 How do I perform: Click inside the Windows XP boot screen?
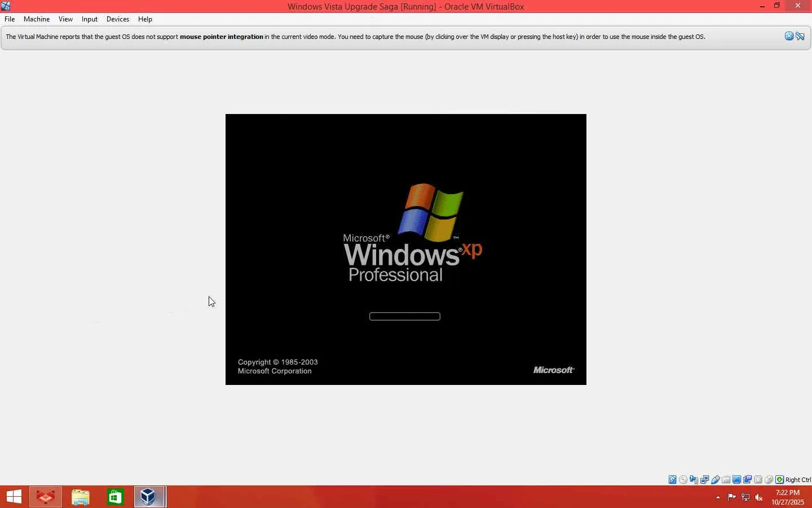tap(406, 249)
